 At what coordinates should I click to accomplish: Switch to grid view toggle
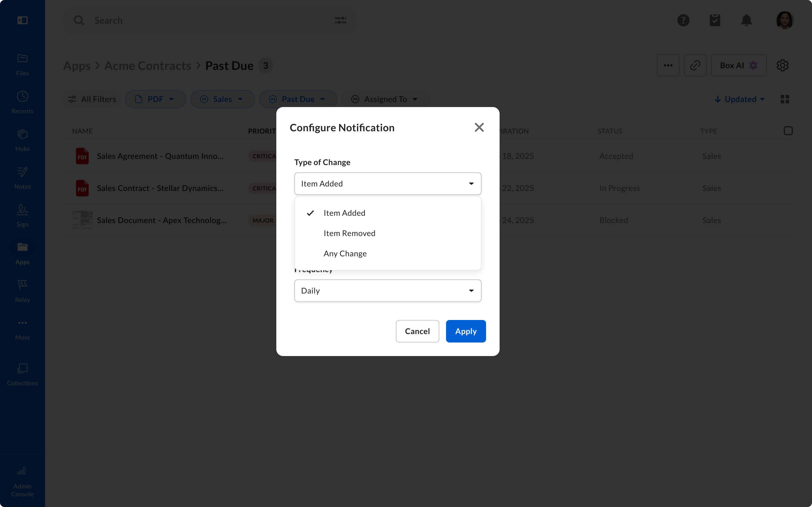click(x=784, y=99)
